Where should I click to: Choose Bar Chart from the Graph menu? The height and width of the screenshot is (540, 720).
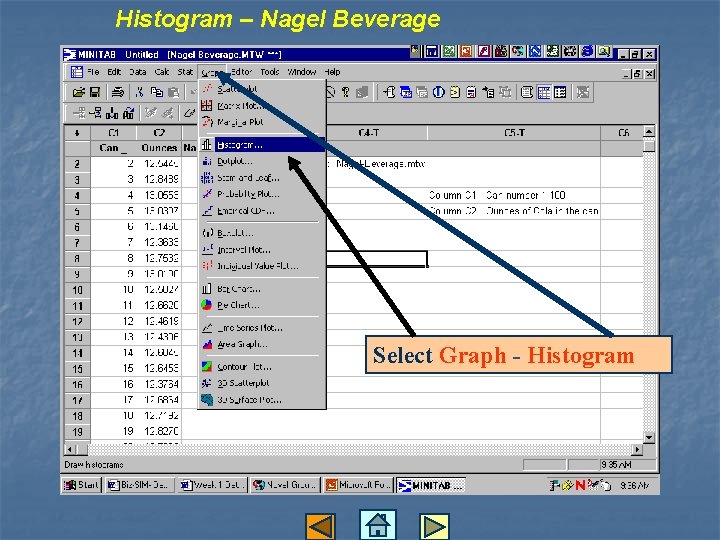pyautogui.click(x=262, y=289)
